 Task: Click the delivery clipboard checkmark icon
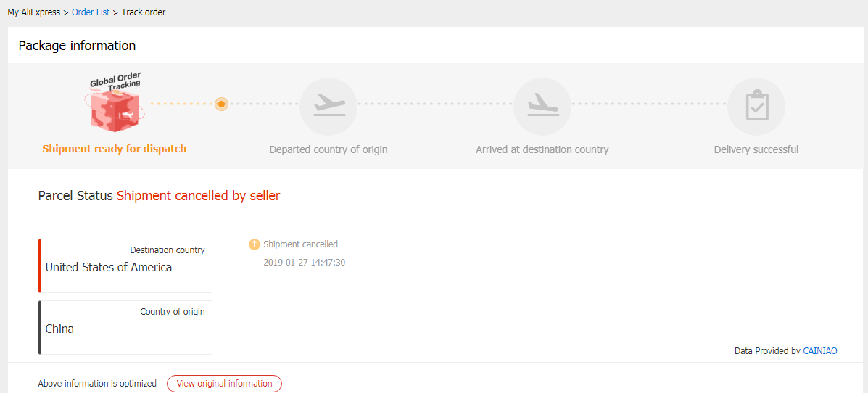[x=756, y=106]
